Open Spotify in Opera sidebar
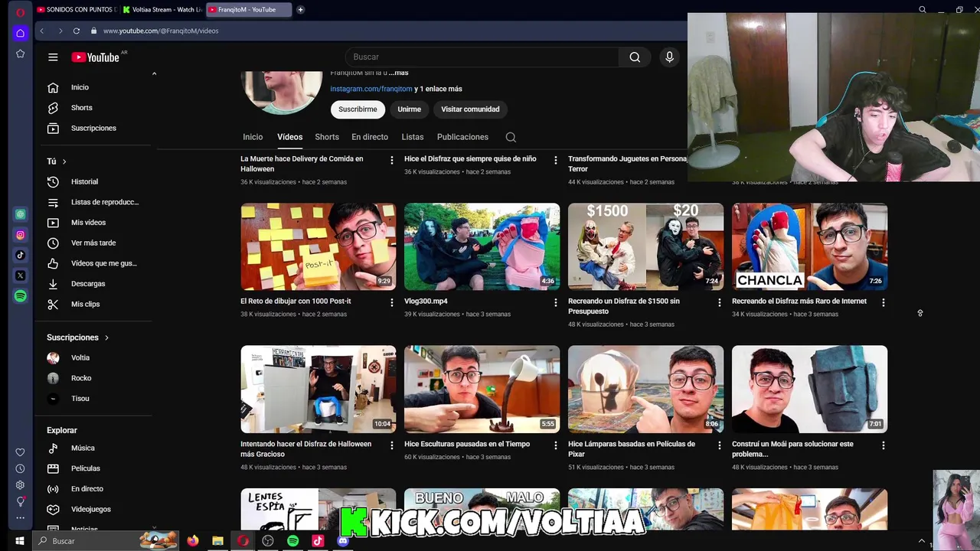This screenshot has height=551, width=980. pyautogui.click(x=21, y=296)
